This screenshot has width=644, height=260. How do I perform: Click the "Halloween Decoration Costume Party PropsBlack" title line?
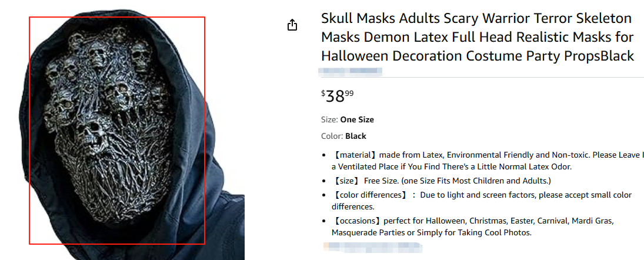point(478,56)
